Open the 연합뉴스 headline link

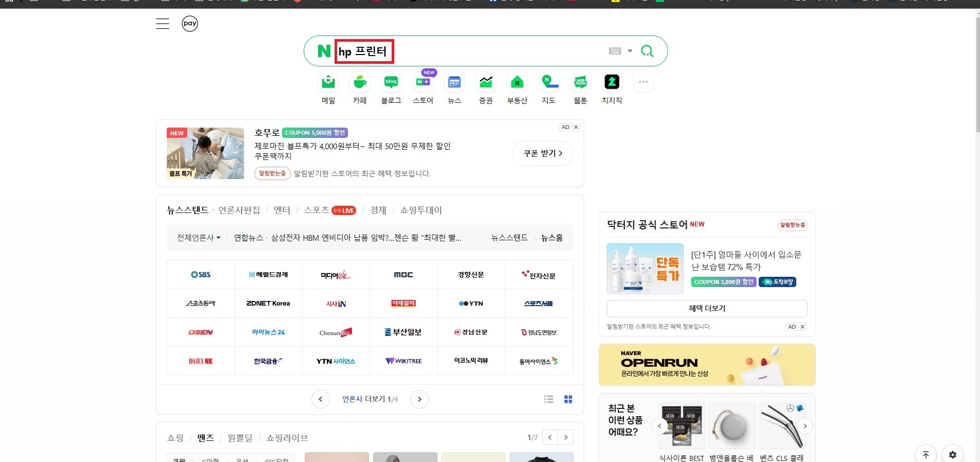pyautogui.click(x=366, y=238)
